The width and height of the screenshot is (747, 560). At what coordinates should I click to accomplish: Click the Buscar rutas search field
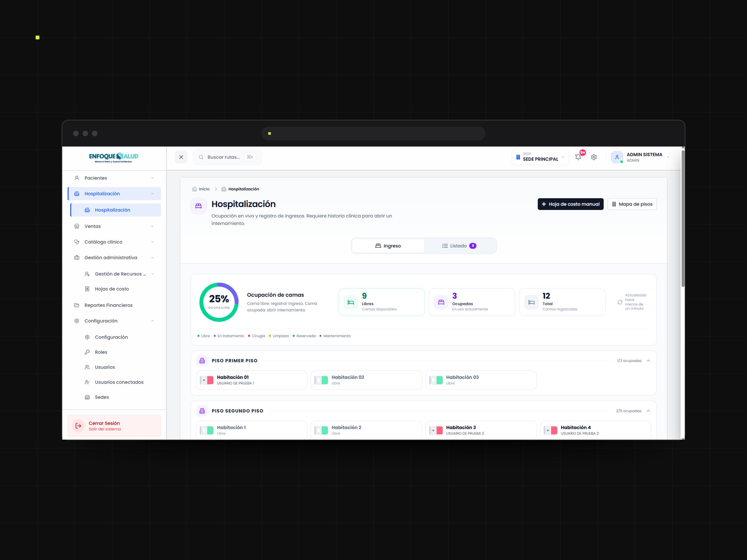pos(227,157)
